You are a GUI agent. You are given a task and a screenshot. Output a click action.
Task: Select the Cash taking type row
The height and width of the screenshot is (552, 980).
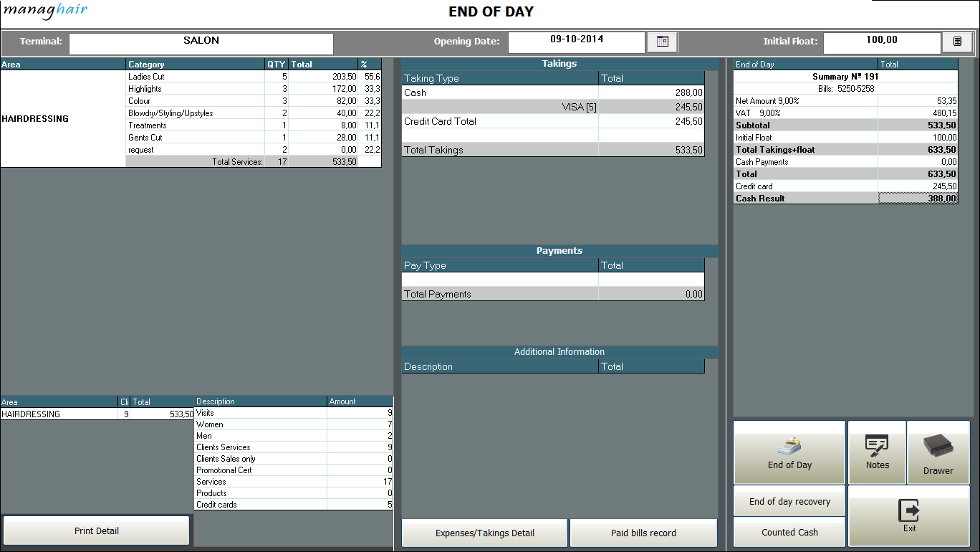pos(499,93)
